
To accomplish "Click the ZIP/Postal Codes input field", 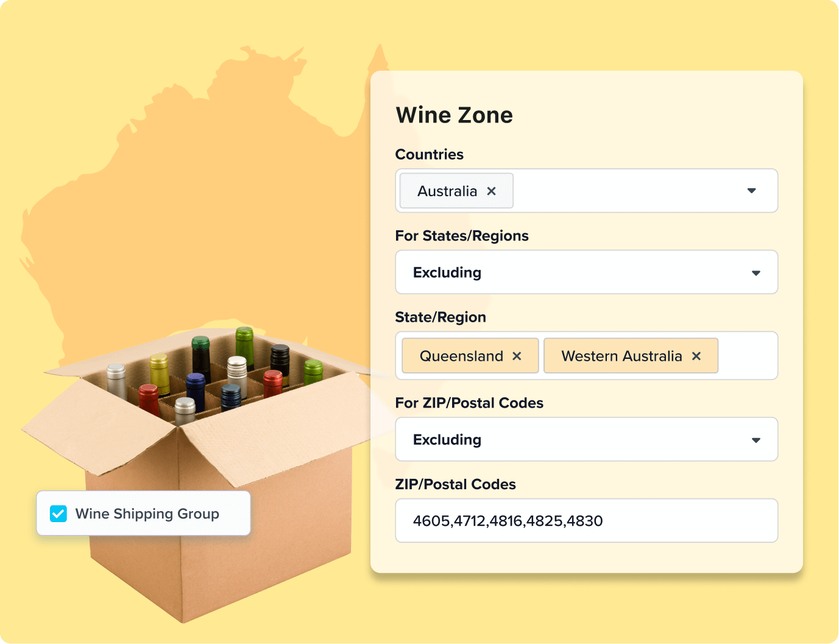I will tap(587, 520).
